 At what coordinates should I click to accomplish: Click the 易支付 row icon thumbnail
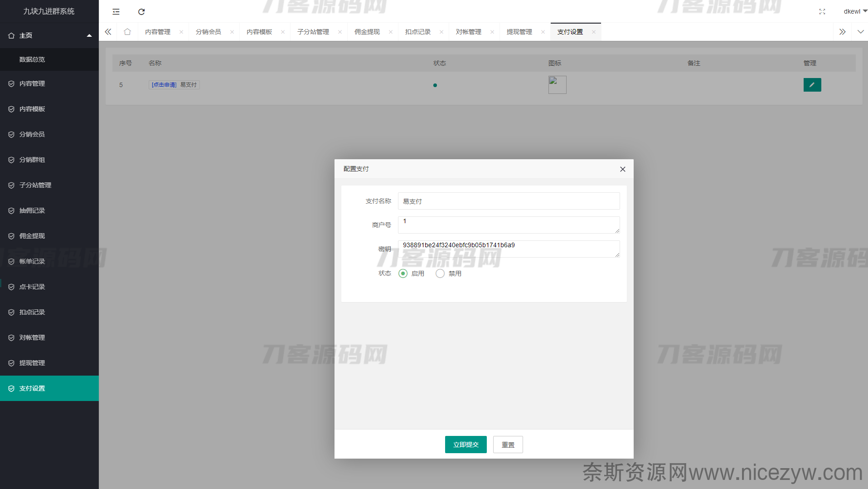(558, 85)
